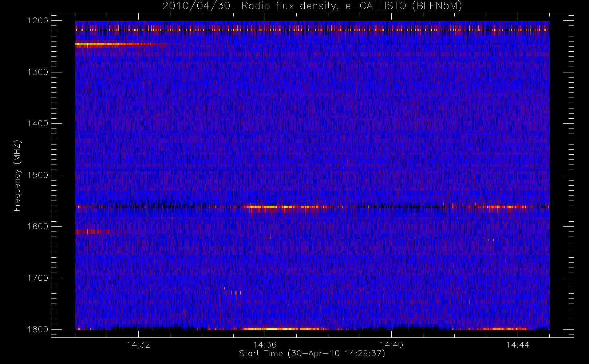This screenshot has height=364, width=589.
Task: Click the 14:32 time tick label
Action: (x=138, y=345)
